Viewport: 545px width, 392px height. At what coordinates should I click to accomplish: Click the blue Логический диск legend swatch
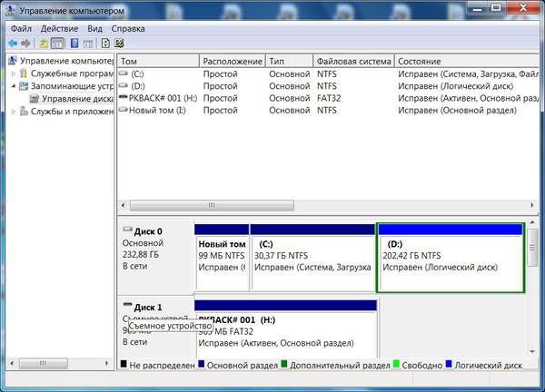(x=449, y=364)
